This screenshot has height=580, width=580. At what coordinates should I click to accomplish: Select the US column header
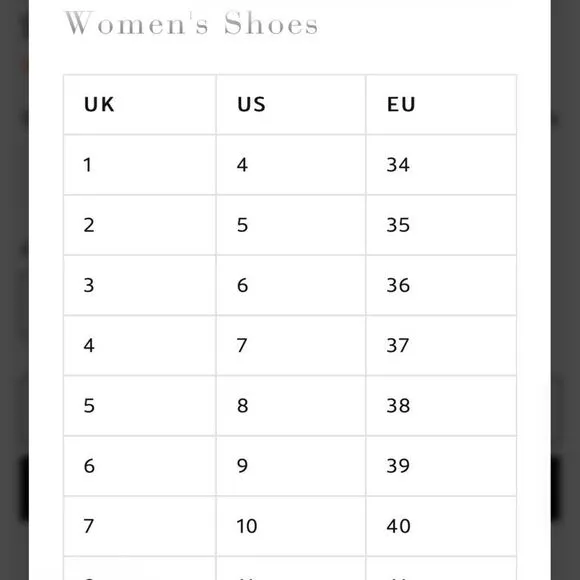coord(291,105)
